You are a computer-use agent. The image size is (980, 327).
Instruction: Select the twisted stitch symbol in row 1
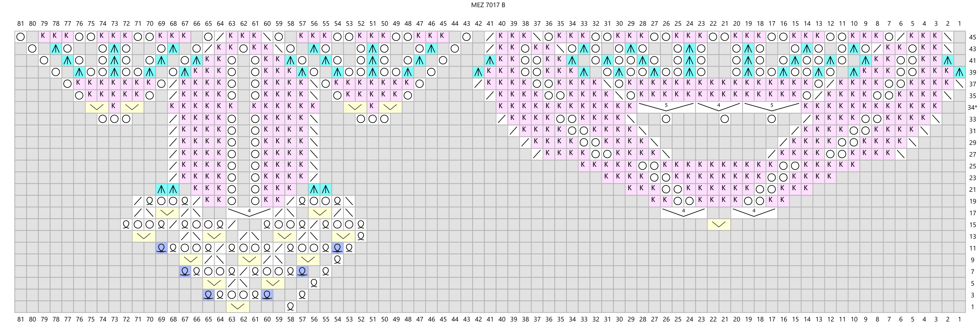pos(290,306)
